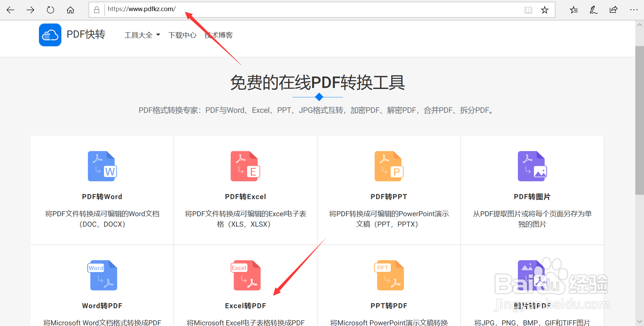Click the scrollbar up arrow
The image size is (644, 326).
point(640,25)
